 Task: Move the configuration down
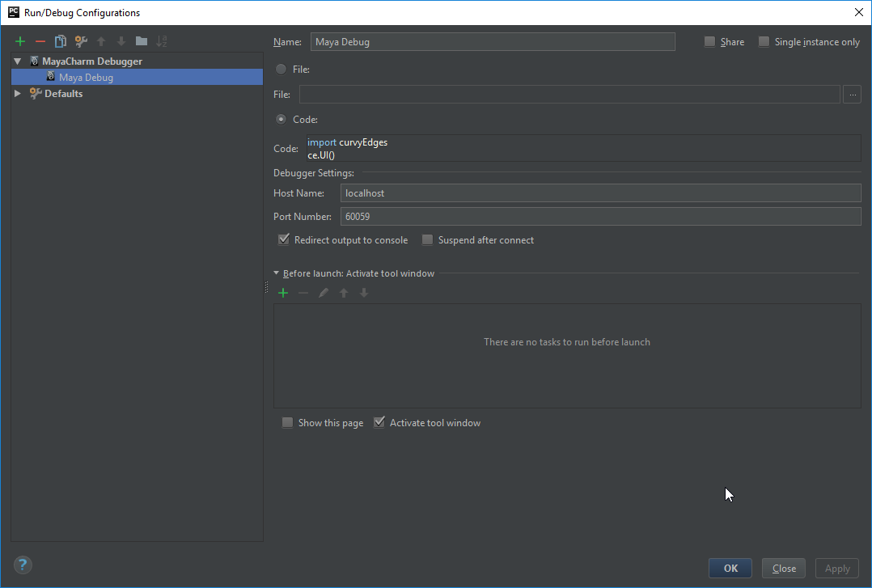point(121,40)
